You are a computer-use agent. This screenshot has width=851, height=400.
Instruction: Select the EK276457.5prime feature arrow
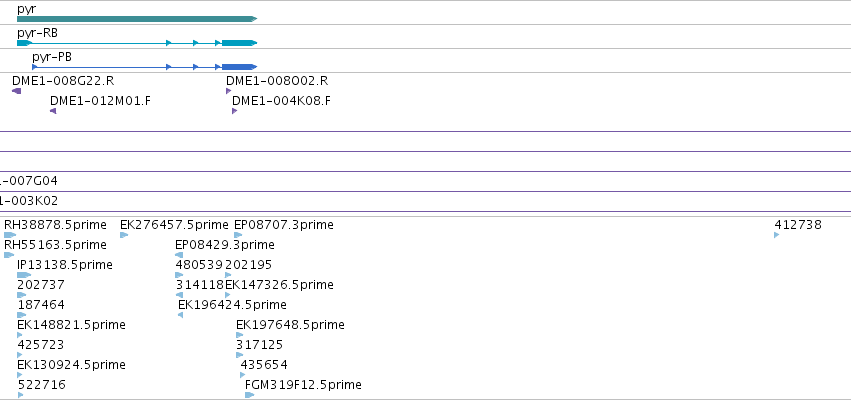point(124,235)
